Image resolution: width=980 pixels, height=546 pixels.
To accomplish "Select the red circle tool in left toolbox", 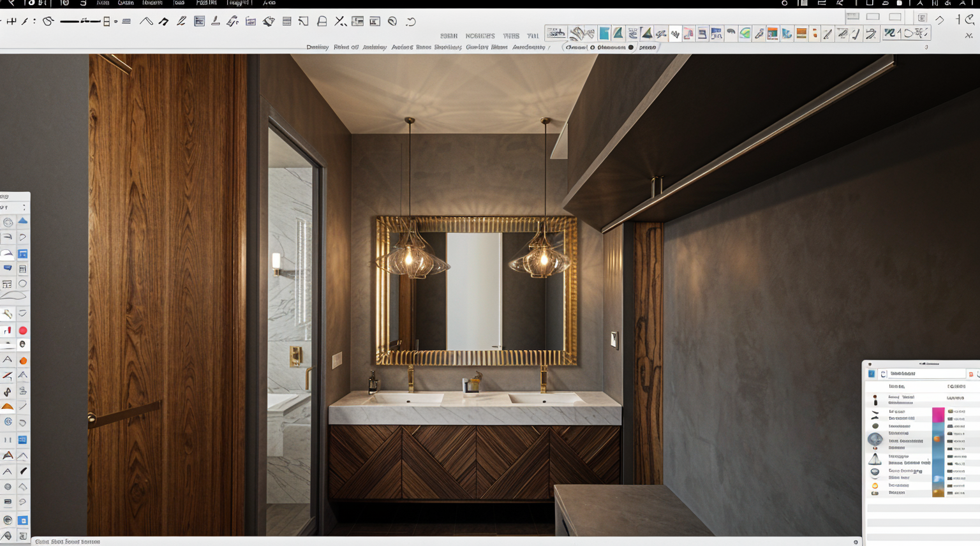I will coord(23,330).
